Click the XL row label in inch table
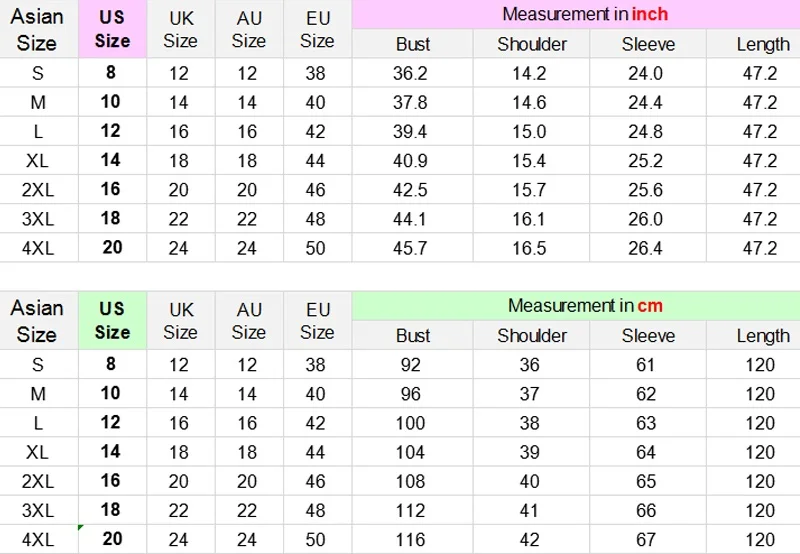The height and width of the screenshot is (554, 800). pyautogui.click(x=39, y=161)
